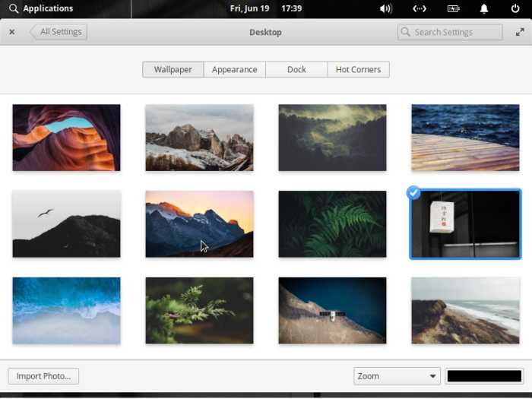The height and width of the screenshot is (399, 532).
Task: Check the battery status indicator
Action: [453, 8]
